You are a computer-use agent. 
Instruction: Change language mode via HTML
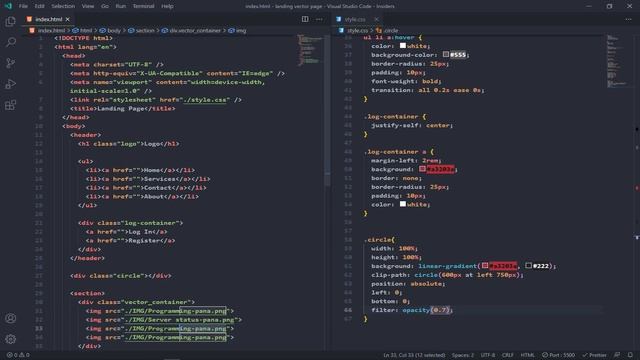pyautogui.click(x=527, y=355)
